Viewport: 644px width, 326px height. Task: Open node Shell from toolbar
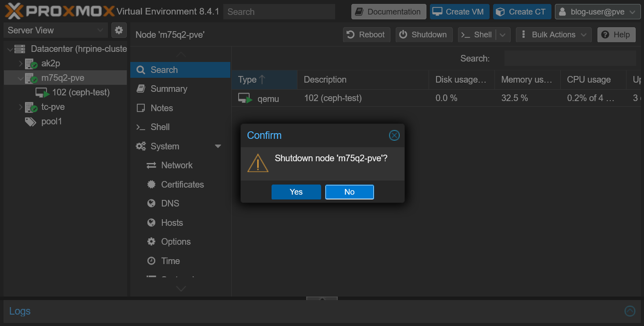pos(477,35)
